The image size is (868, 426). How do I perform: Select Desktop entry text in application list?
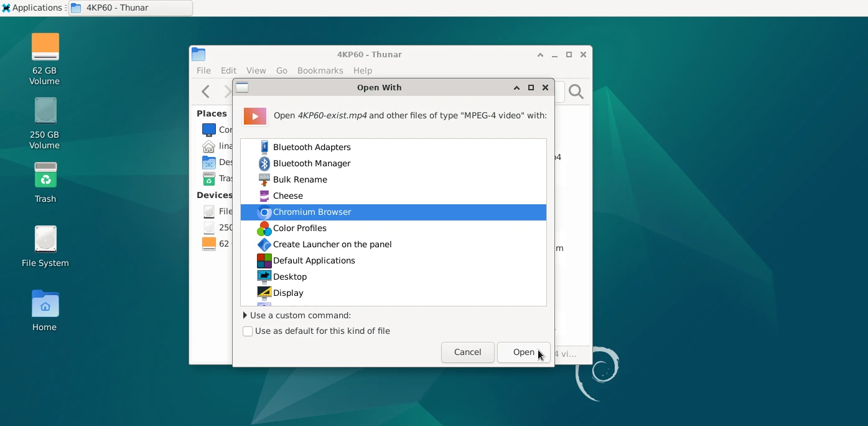(x=290, y=277)
